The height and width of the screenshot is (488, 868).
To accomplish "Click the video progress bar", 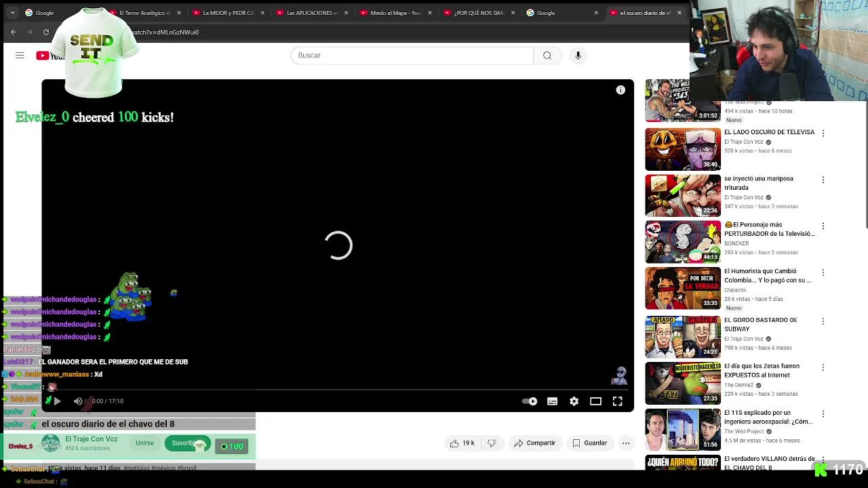I will pos(338,390).
